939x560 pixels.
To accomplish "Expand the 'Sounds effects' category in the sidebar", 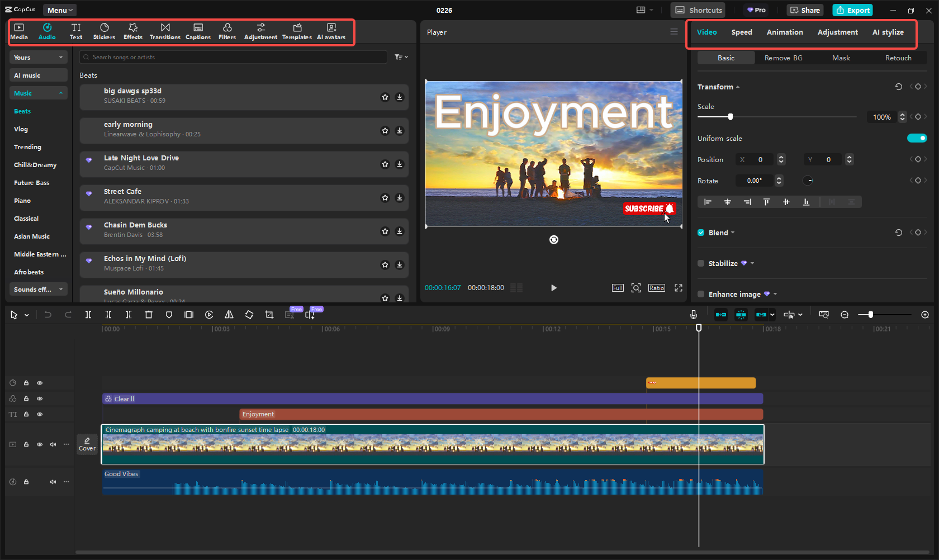I will pos(38,289).
